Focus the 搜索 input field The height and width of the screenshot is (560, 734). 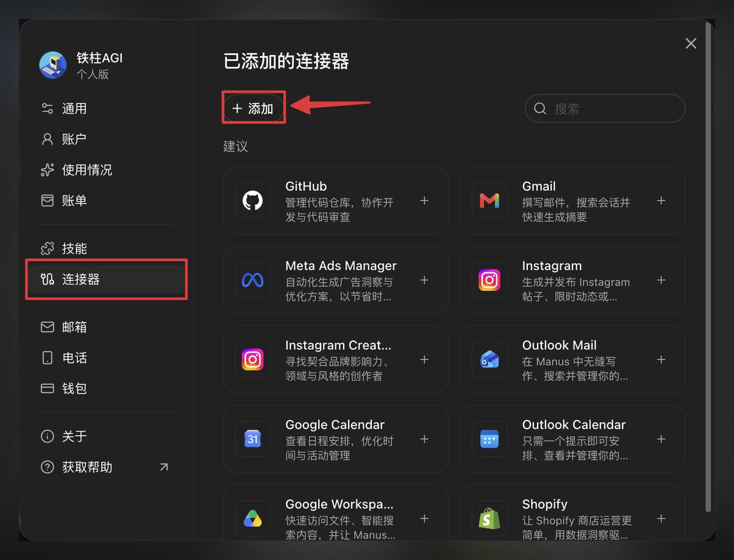tap(605, 109)
